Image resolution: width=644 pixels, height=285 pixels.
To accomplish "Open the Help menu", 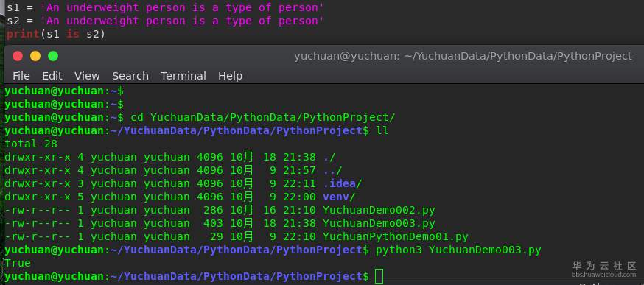I will point(230,76).
